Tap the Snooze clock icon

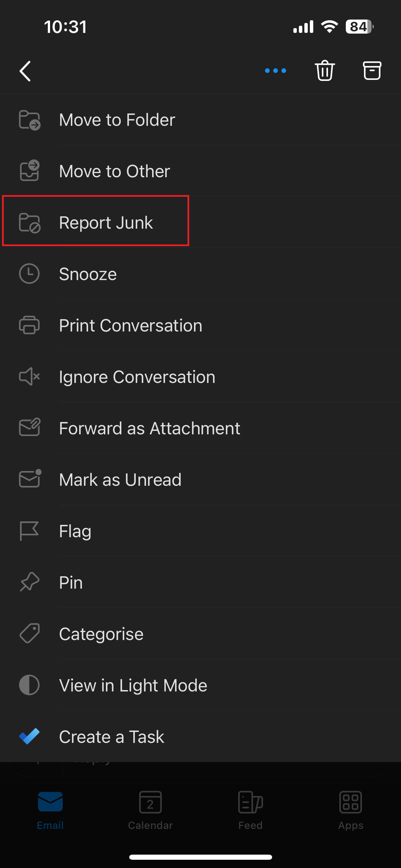(x=29, y=274)
